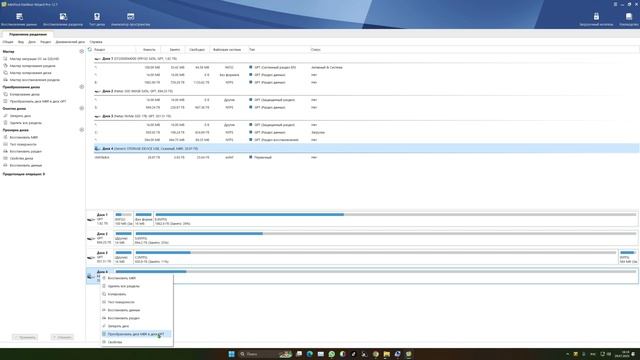Viewport: 640px width, 360px height.
Task: Click the Bootable Media toolbar icon
Action: tap(596, 19)
